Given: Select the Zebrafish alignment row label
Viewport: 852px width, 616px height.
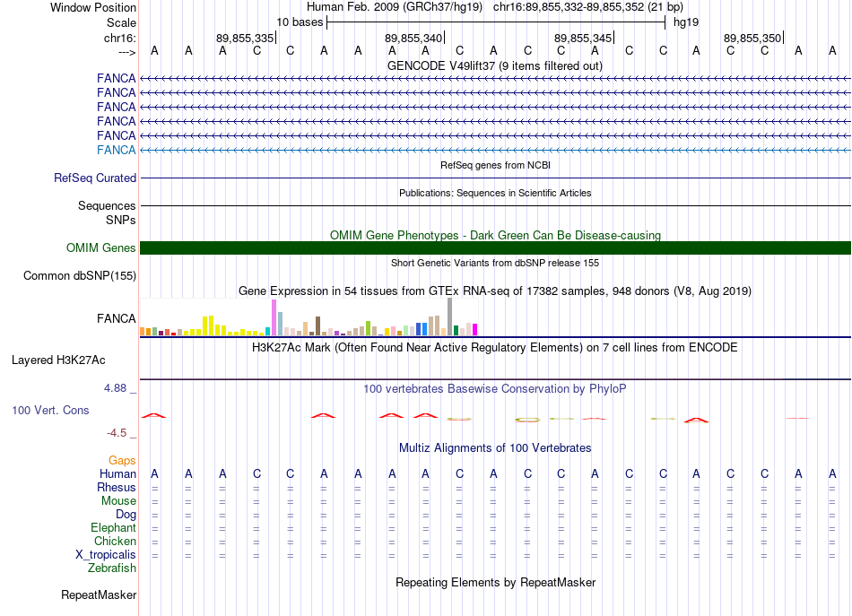Looking at the screenshot, I should coord(112,568).
